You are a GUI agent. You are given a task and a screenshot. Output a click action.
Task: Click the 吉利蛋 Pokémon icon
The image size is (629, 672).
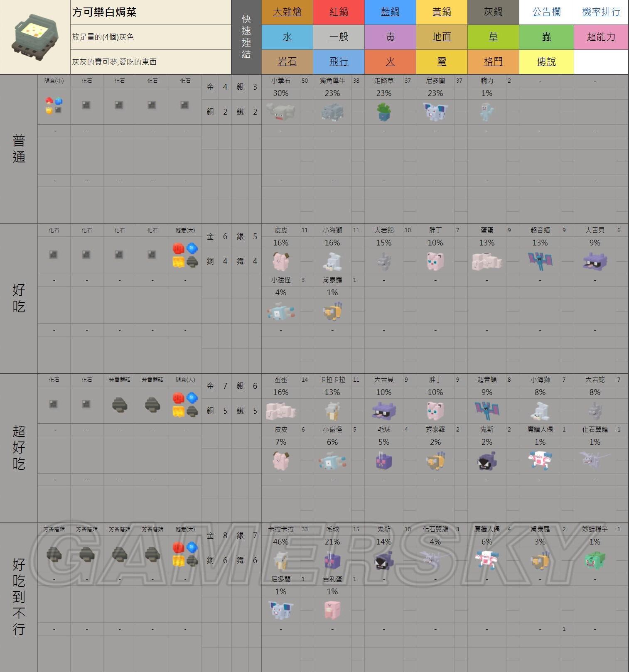pos(332,610)
